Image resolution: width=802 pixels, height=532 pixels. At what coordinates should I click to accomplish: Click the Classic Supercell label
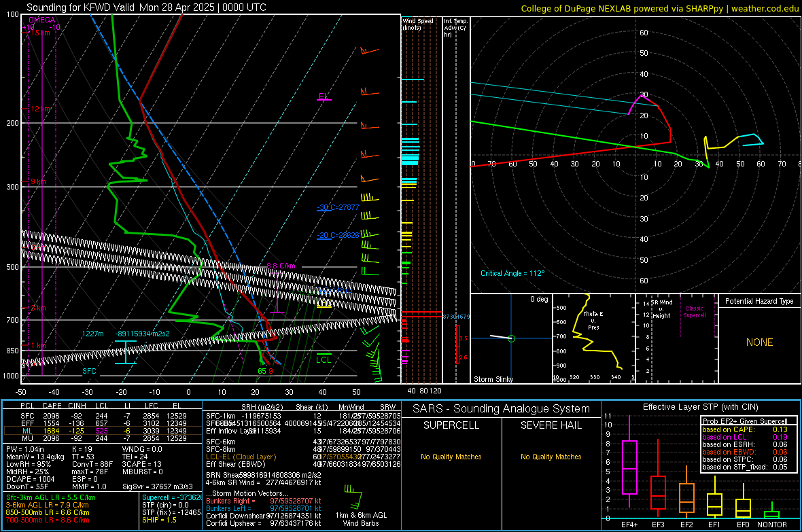click(695, 312)
